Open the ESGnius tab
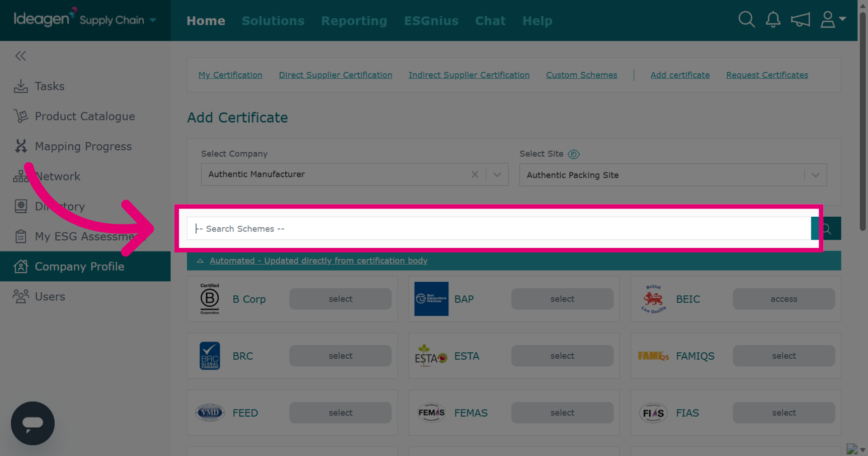This screenshot has width=868, height=456. coord(431,21)
